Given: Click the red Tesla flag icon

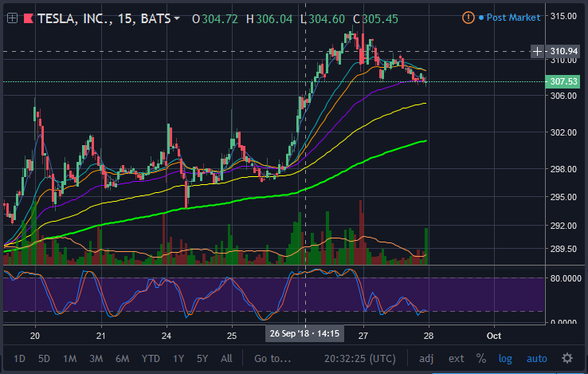Looking at the screenshot, I should [x=29, y=18].
